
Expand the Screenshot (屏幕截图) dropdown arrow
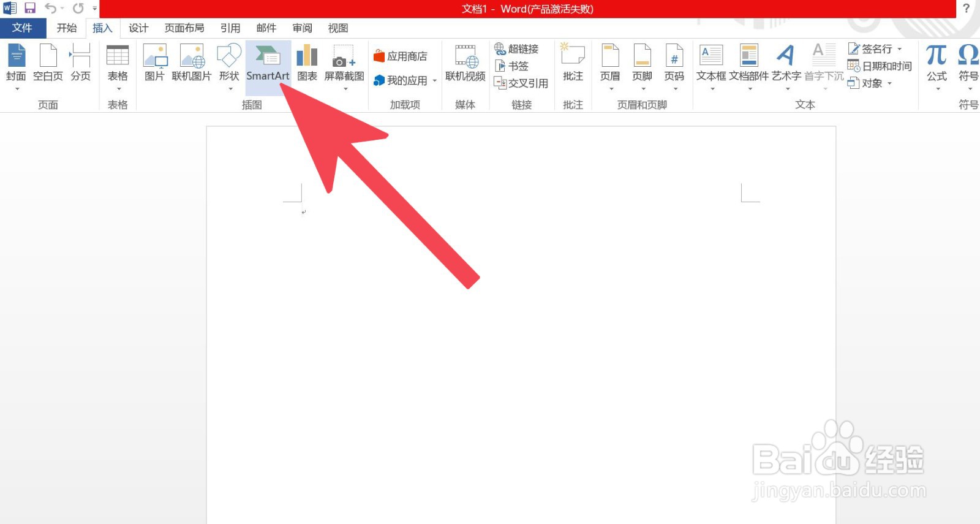345,89
